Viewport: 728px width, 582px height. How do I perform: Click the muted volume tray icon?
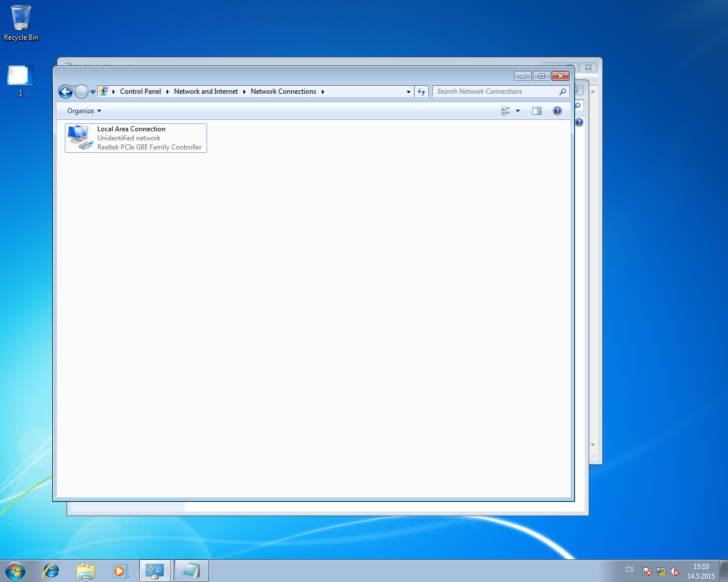pos(675,571)
